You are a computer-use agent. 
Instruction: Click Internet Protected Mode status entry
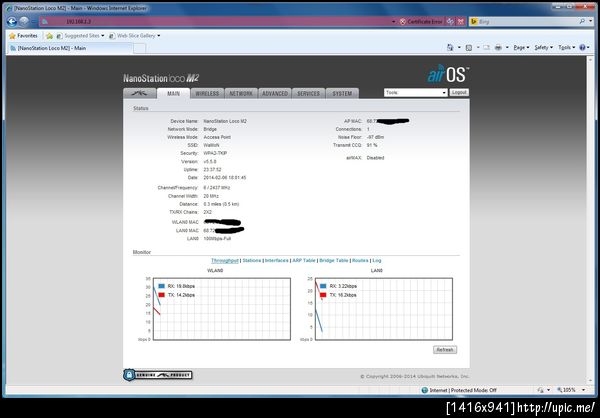(459, 390)
